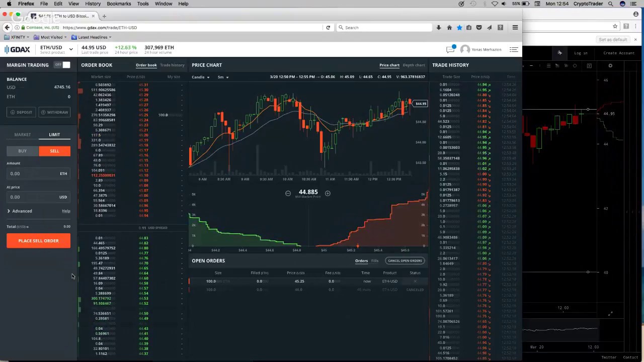Open the Firefox hamburger menu
644x362 pixels.
(515, 27)
